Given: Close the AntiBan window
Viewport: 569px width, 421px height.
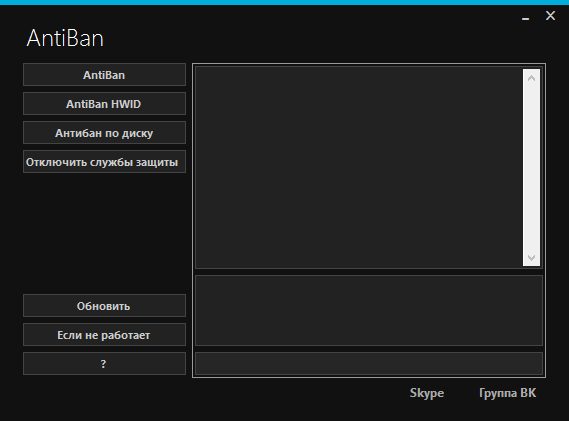Looking at the screenshot, I should (550, 16).
